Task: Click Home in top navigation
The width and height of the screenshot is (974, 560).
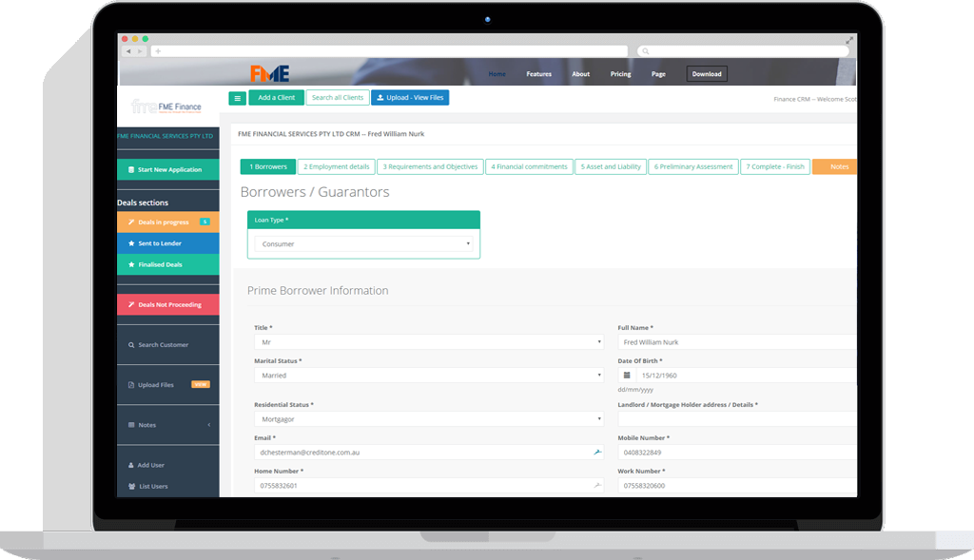Action: pyautogui.click(x=497, y=74)
